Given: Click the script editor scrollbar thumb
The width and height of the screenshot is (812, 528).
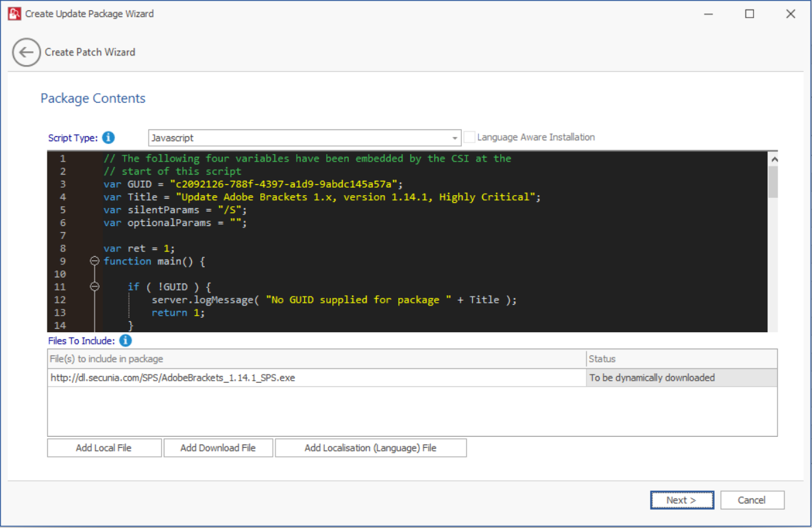Looking at the screenshot, I should 773,181.
